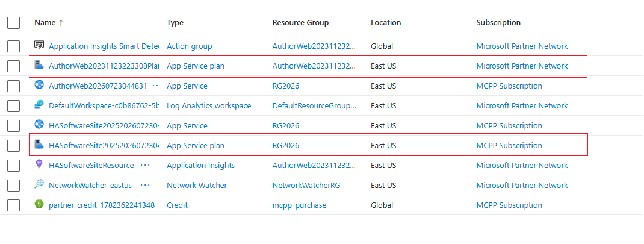Check the box for AuthorWeb20231123223308Plan row

[x=14, y=66]
